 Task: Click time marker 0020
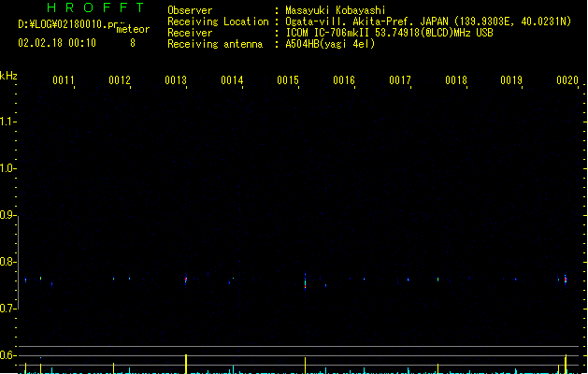(567, 80)
